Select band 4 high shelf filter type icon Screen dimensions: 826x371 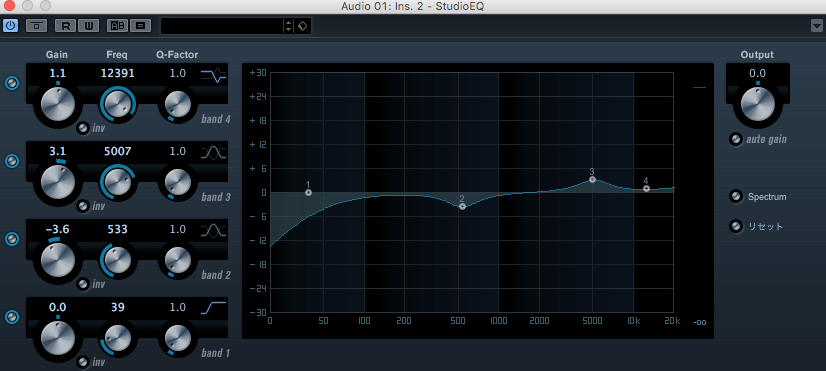[213, 75]
